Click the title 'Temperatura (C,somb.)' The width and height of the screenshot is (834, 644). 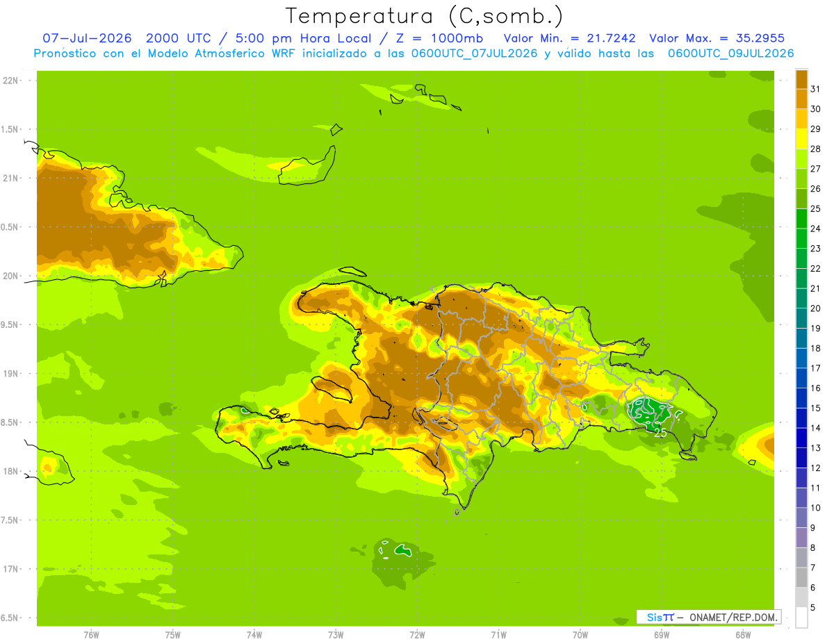(x=424, y=16)
